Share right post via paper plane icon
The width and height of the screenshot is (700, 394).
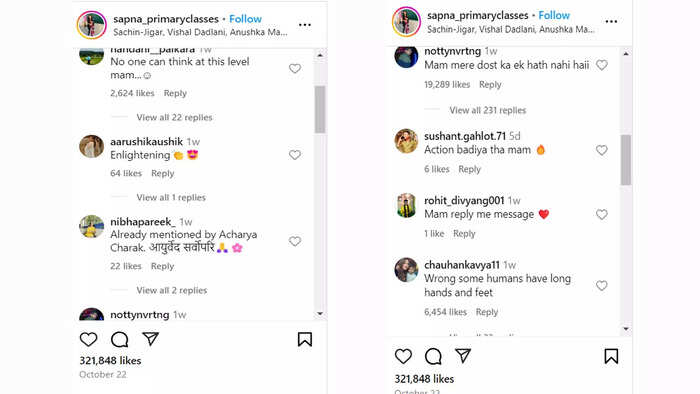463,356
